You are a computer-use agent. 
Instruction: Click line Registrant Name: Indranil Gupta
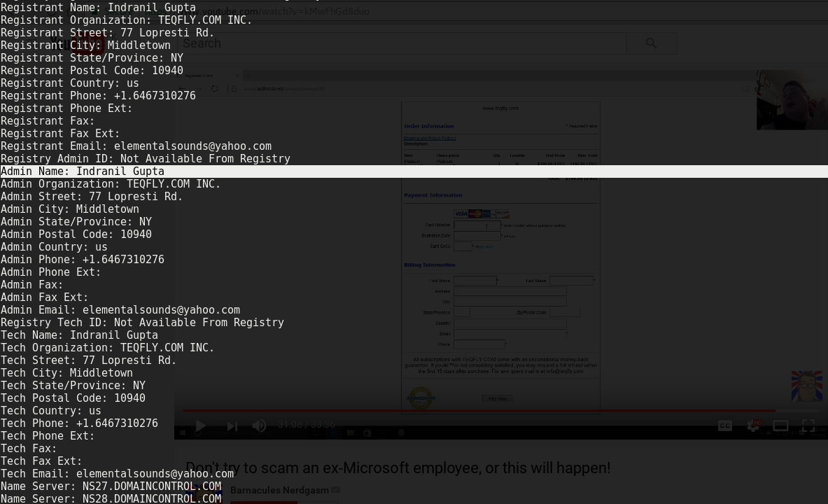[98, 8]
